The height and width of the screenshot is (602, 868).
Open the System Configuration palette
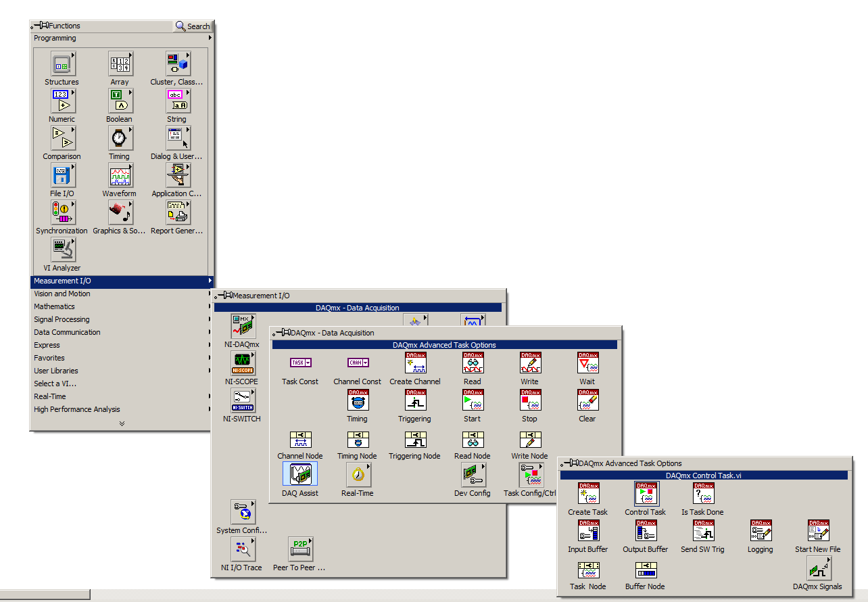pos(243,512)
